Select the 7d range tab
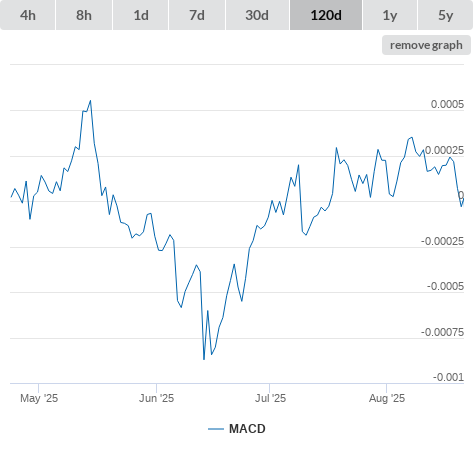The height and width of the screenshot is (455, 474). coord(197,15)
